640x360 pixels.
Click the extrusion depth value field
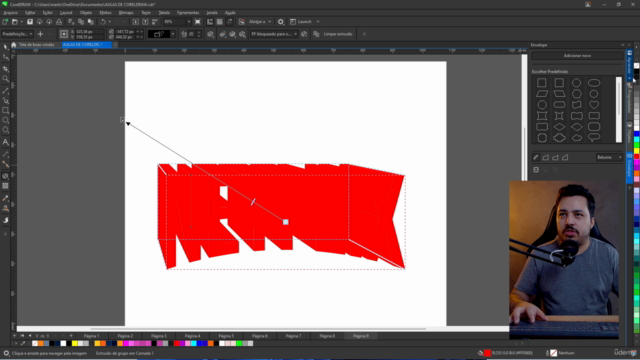pyautogui.click(x=191, y=34)
